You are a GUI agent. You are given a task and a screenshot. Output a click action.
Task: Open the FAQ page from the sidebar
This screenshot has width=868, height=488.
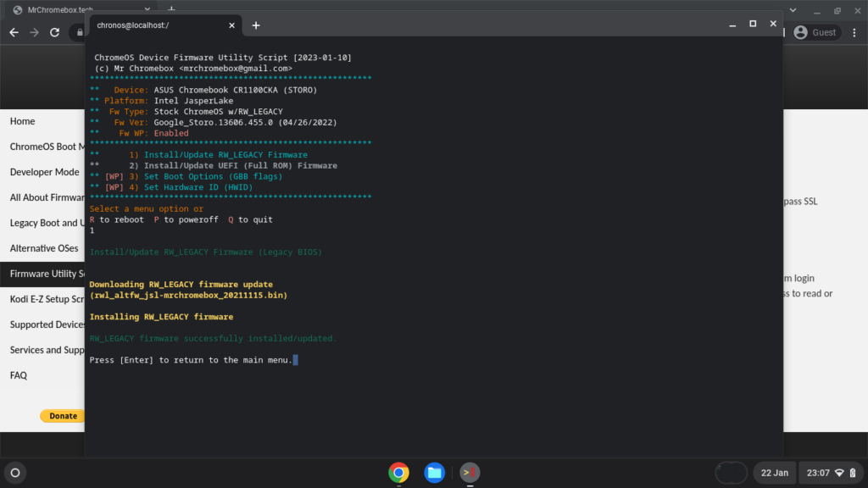point(19,375)
